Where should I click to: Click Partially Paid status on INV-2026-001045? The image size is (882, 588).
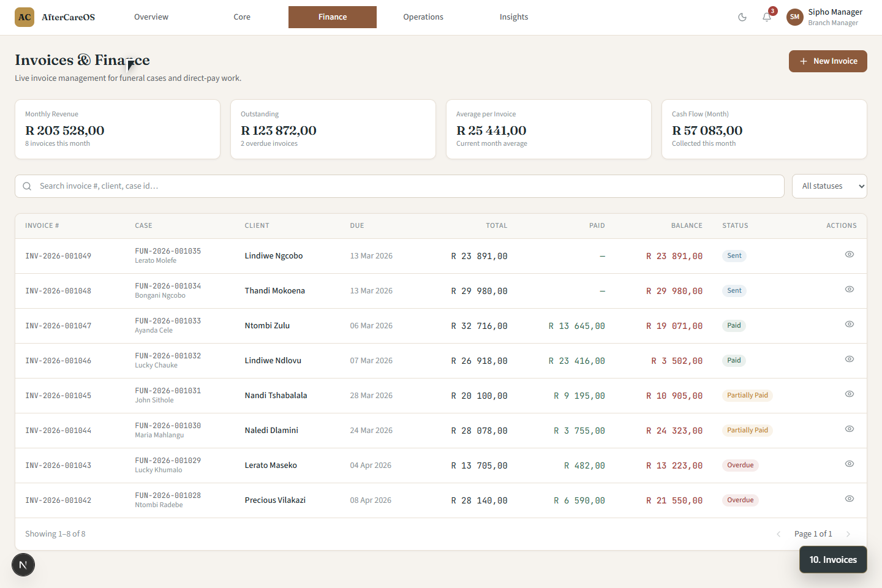point(747,396)
